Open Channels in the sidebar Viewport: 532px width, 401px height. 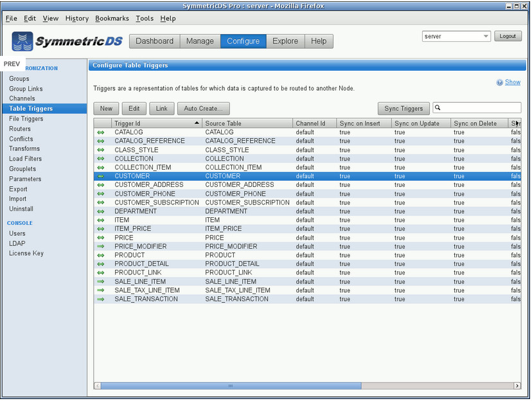click(x=22, y=99)
